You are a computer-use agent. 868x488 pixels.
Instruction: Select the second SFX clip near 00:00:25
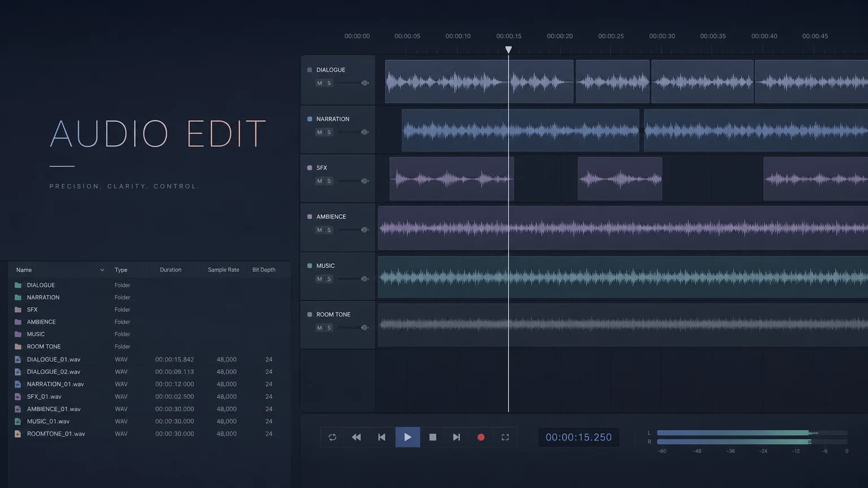coord(620,179)
